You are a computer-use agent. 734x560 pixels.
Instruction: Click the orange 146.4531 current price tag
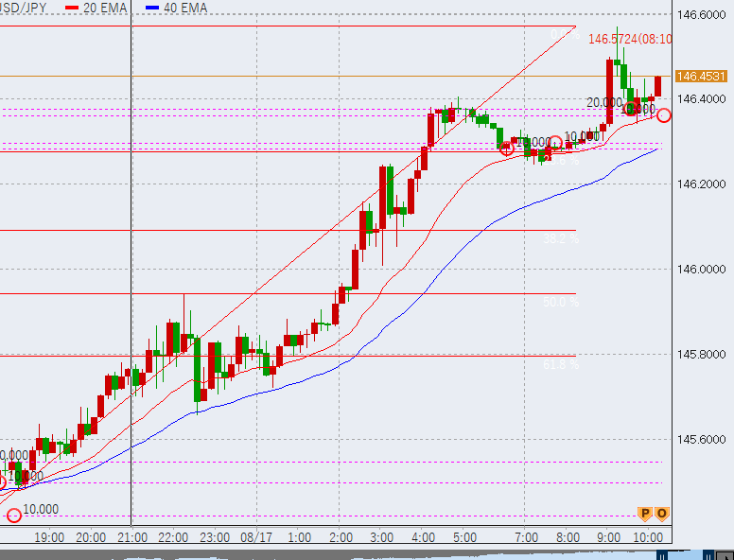[x=701, y=76]
